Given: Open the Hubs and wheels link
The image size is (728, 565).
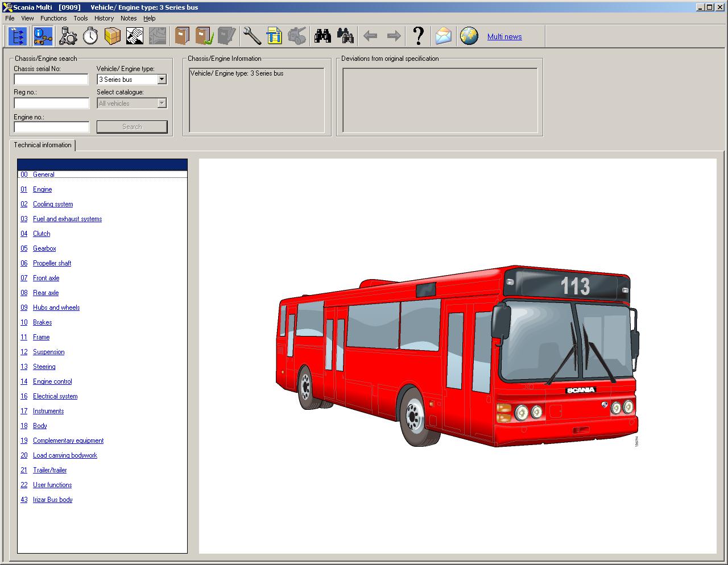Looking at the screenshot, I should pyautogui.click(x=56, y=308).
